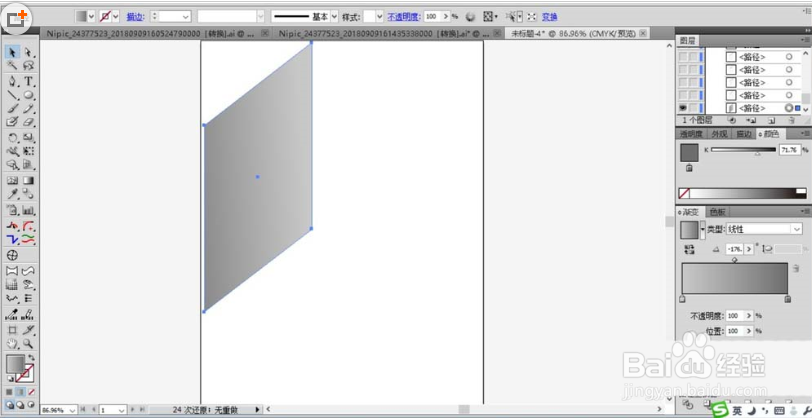The image size is (812, 419).
Task: Switch to the 外观 appearance tab
Action: pos(719,134)
